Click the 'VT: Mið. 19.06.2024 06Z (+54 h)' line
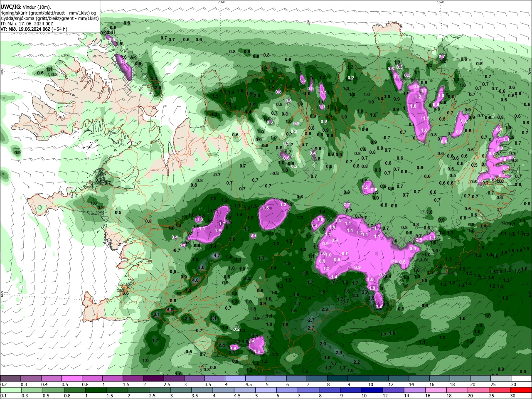 coord(34,29)
